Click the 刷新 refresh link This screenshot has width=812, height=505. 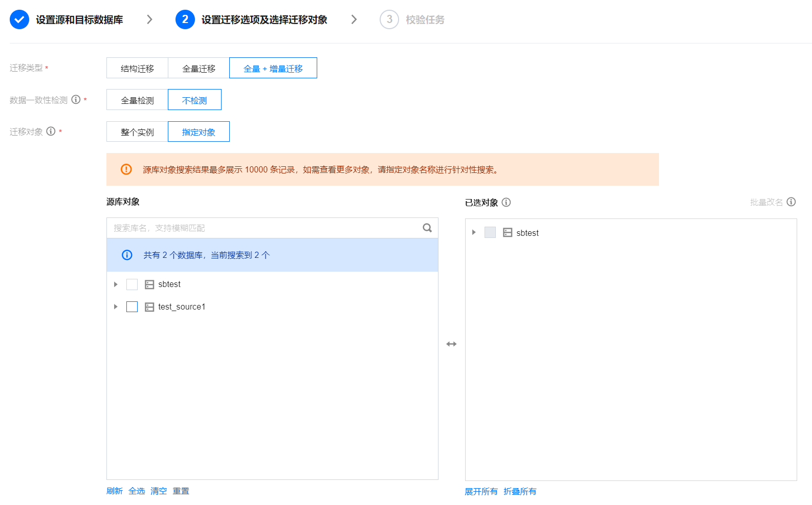click(x=114, y=491)
